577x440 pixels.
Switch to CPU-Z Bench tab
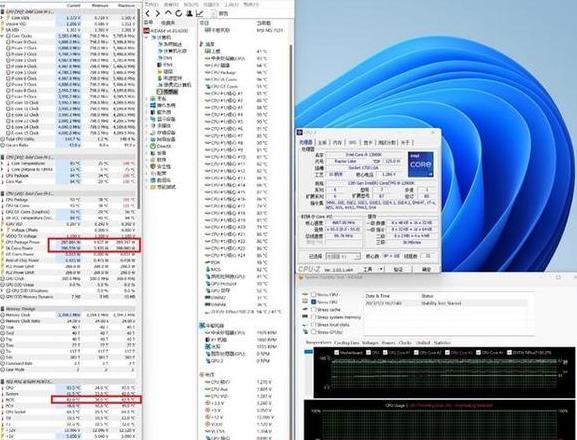(x=386, y=142)
